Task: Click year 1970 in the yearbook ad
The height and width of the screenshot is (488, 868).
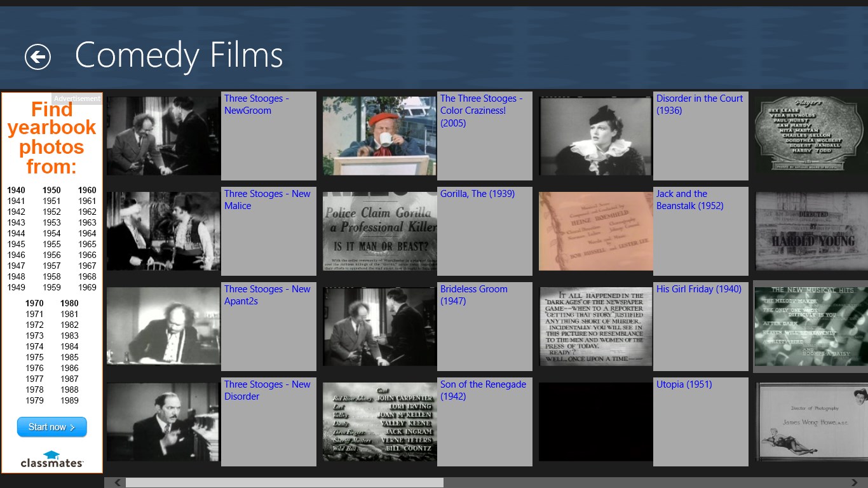Action: pos(34,303)
